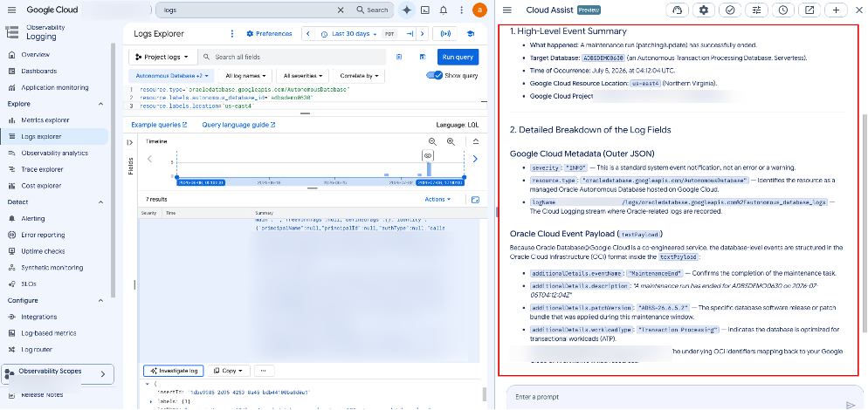Image resolution: width=868 pixels, height=410 pixels.
Task: Open the Autonomous Database +2 resource filter
Action: (172, 76)
